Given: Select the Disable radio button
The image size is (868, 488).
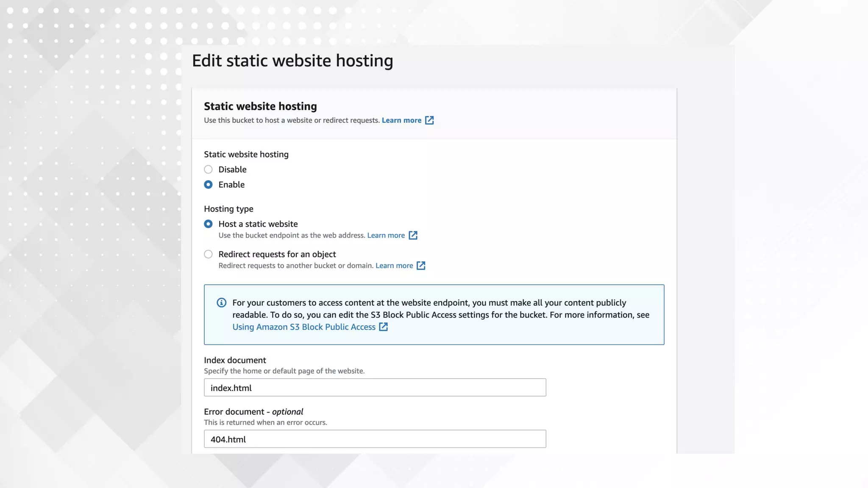Looking at the screenshot, I should 208,169.
